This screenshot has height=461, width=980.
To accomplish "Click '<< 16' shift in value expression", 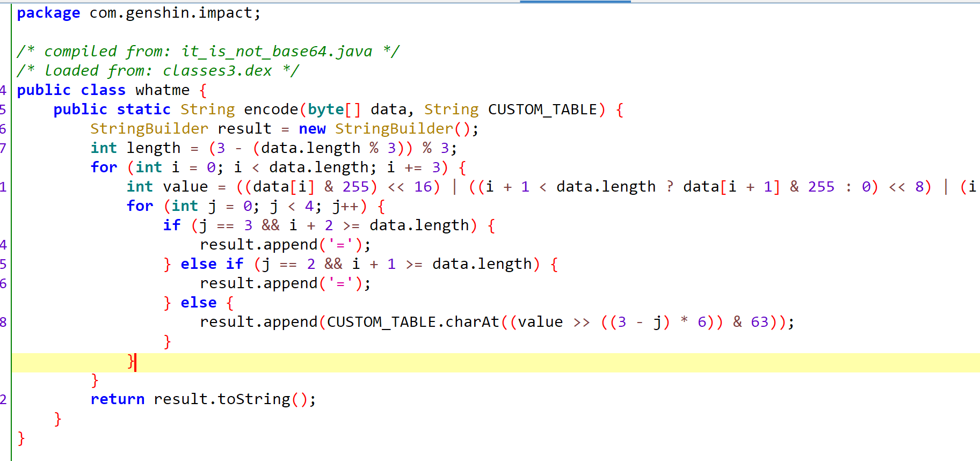I will (x=410, y=187).
